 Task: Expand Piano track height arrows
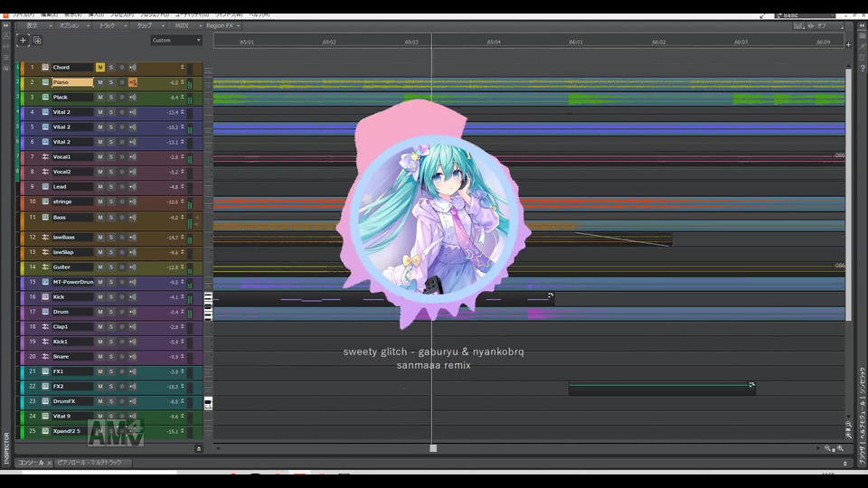(182, 82)
